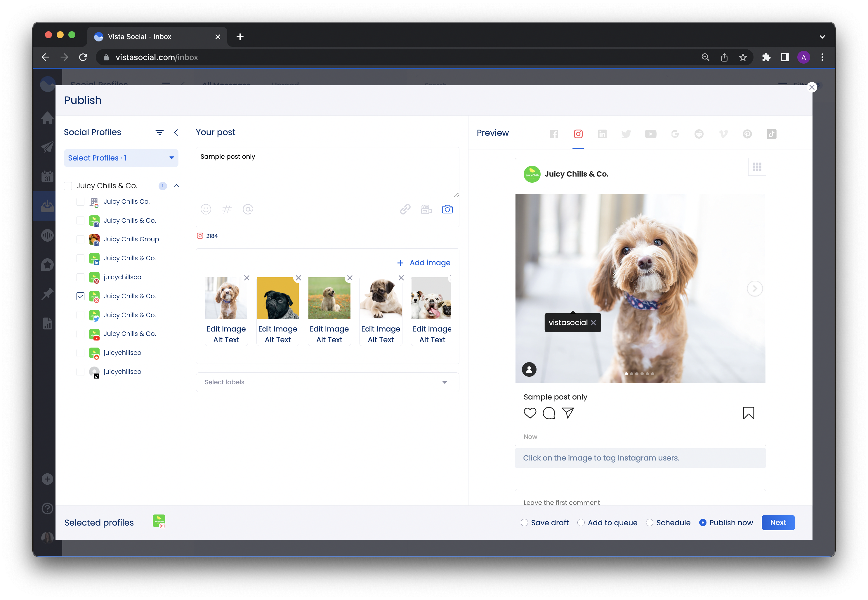Switch preview to the Facebook tab
The width and height of the screenshot is (868, 600).
[x=554, y=134]
